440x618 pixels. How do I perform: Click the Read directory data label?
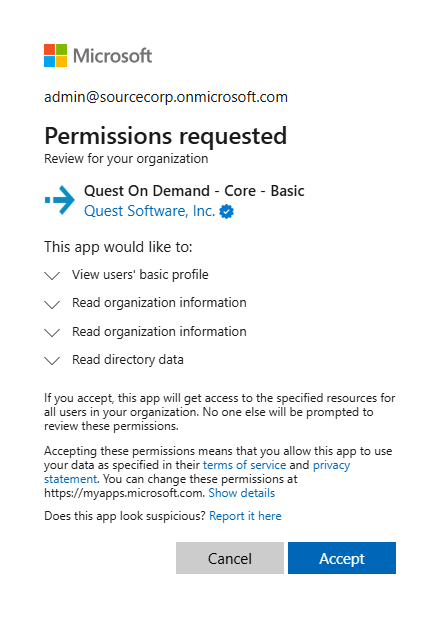pyautogui.click(x=128, y=360)
